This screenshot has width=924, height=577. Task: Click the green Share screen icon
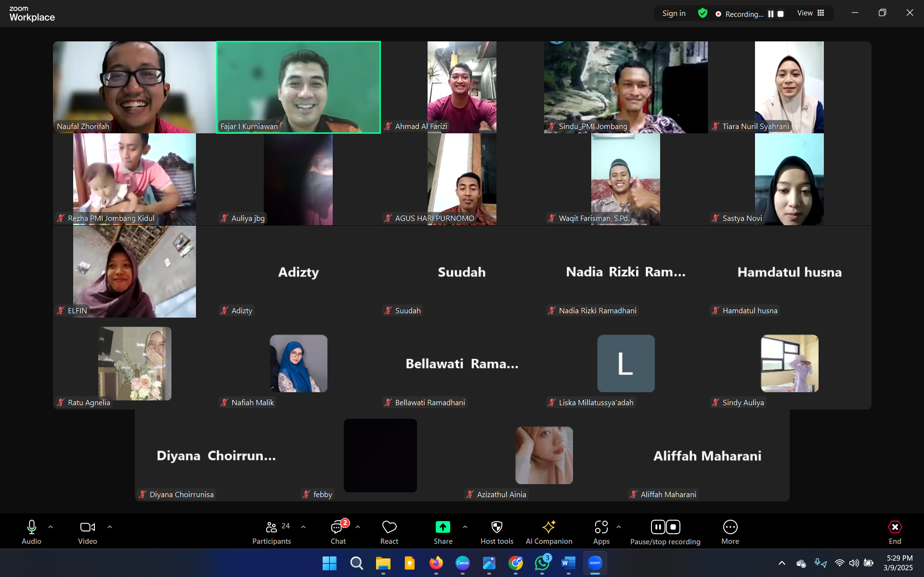click(x=442, y=527)
